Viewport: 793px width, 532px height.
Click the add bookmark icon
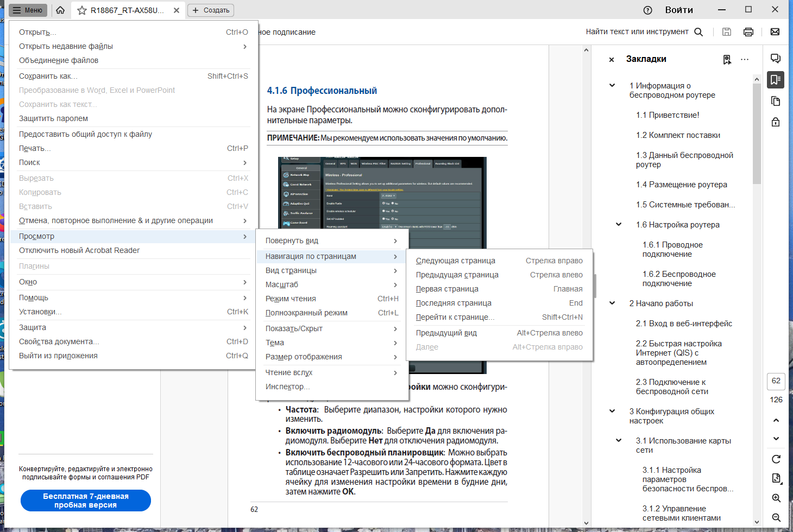pos(727,60)
